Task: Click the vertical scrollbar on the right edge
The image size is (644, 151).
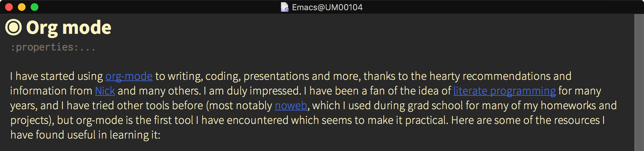Action: tap(639, 82)
